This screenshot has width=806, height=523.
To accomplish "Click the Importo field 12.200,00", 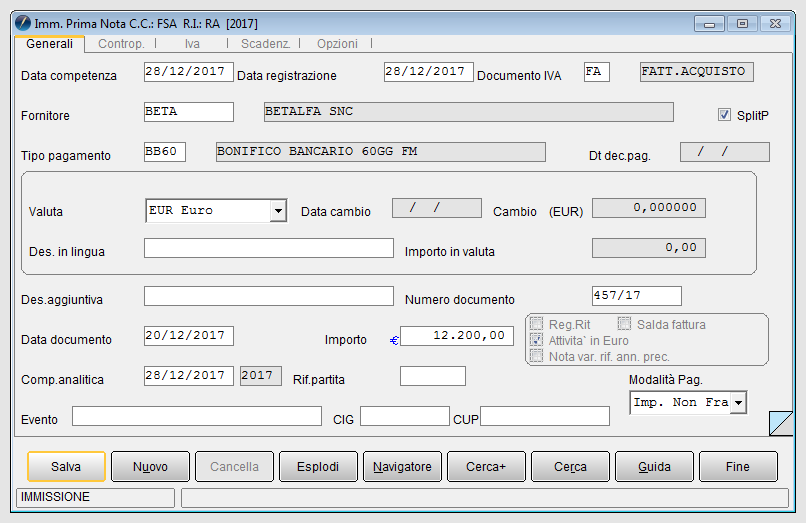I will click(x=457, y=336).
